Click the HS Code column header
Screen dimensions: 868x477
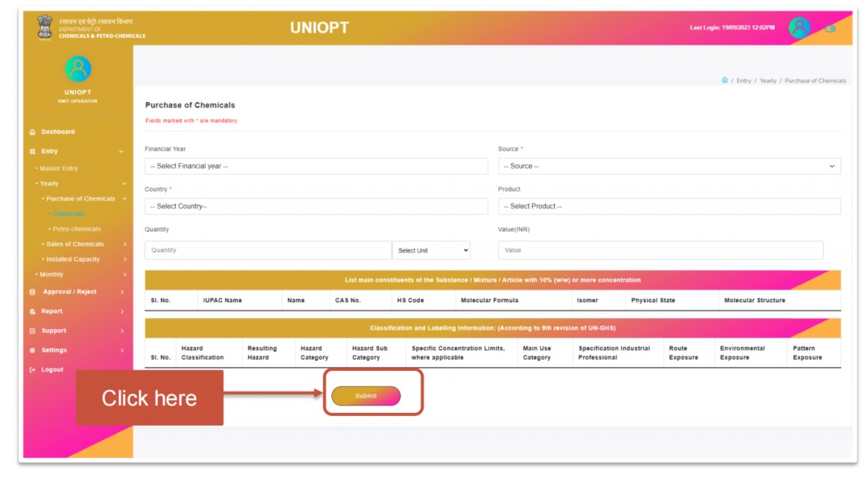point(410,301)
